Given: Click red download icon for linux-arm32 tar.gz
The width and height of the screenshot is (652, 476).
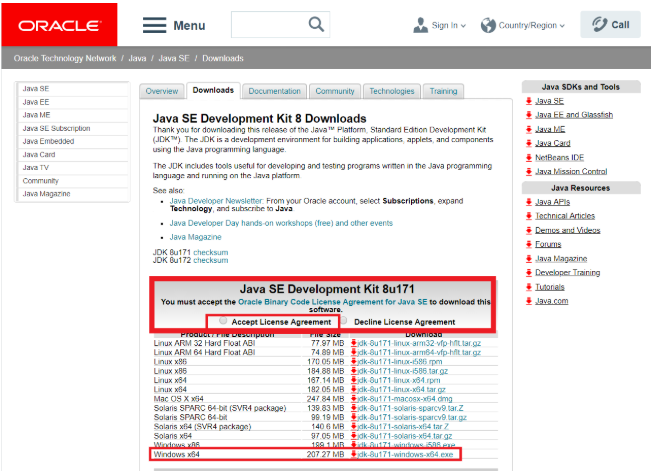Looking at the screenshot, I should 354,343.
